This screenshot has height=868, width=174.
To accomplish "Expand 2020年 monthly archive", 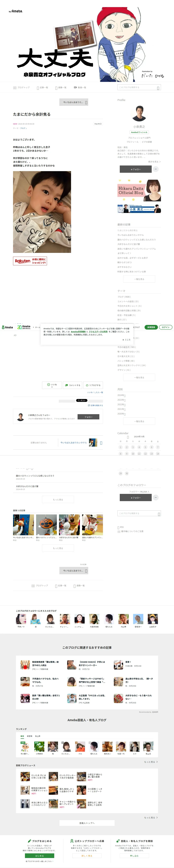I will click(122, 414).
